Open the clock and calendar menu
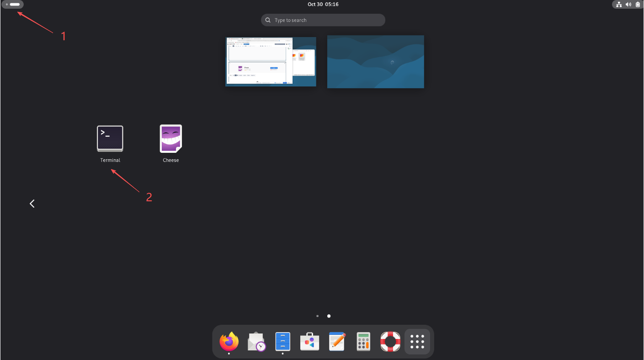The image size is (644, 360). click(x=323, y=4)
